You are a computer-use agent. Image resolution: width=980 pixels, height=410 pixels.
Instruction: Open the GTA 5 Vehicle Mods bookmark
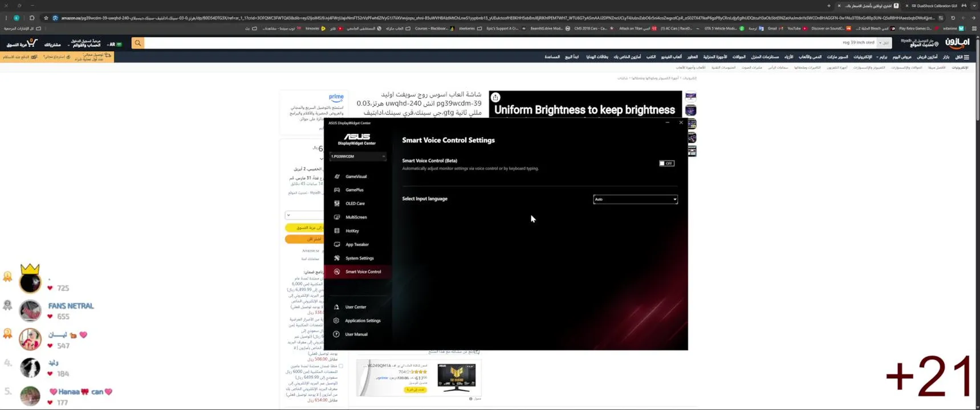click(x=724, y=28)
